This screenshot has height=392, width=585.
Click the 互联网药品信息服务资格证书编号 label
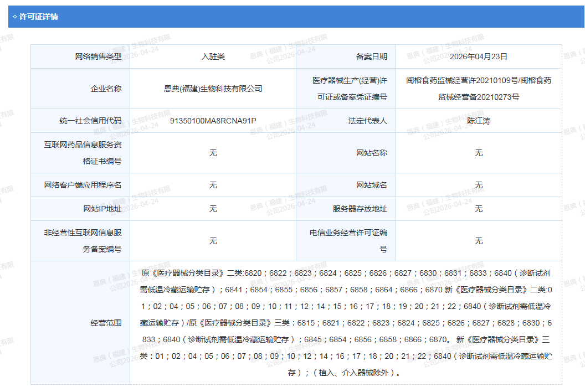pos(83,153)
